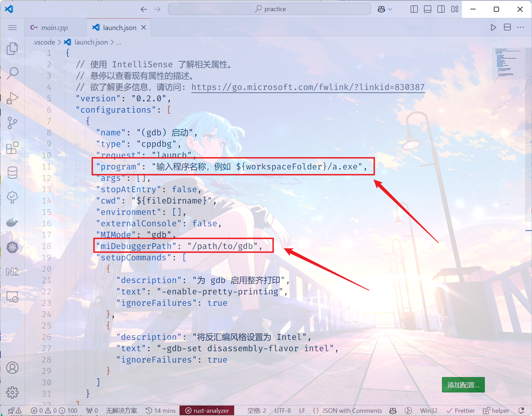Click the '添加配置...' button
Viewport: 532px width, 416px height.
(x=463, y=385)
